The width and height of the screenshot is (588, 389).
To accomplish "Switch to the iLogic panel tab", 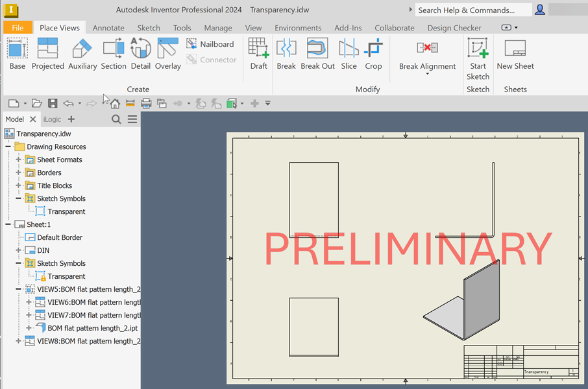I will point(52,119).
